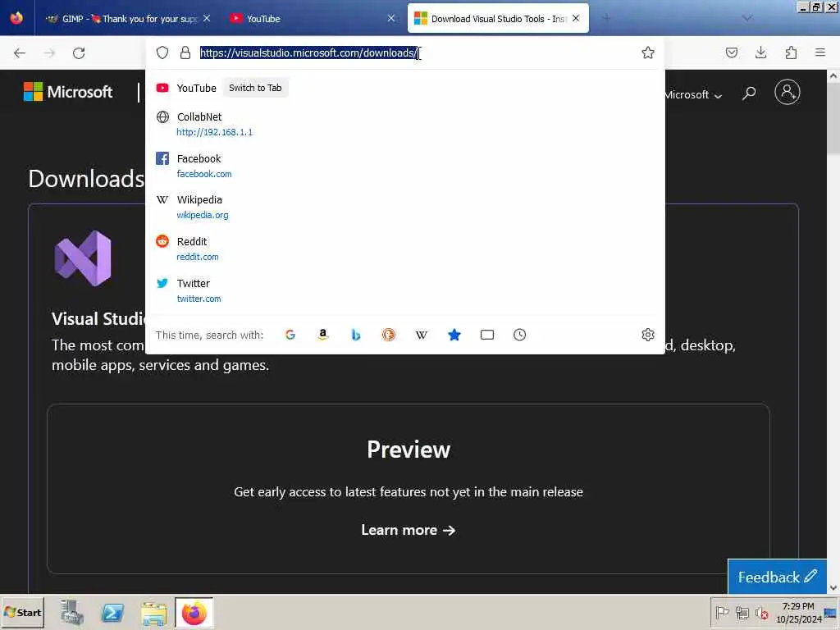Click the taskbar clock showing 7:29 PM
This screenshot has height=630, width=840.
click(798, 612)
